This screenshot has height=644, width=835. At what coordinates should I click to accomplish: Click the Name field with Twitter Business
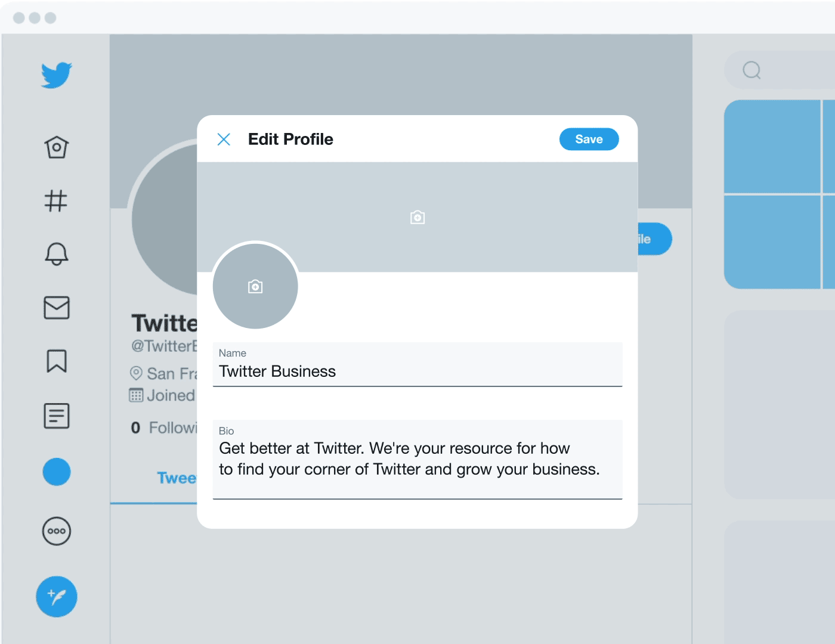[x=417, y=371]
